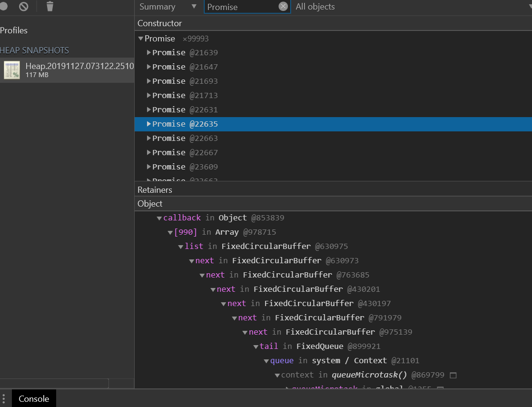Screen dimensions: 532x407
Task: Collapse the Promise ×99993 constructor group
Action: tap(140, 39)
